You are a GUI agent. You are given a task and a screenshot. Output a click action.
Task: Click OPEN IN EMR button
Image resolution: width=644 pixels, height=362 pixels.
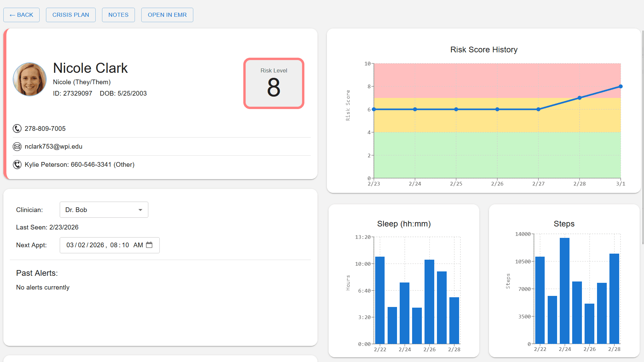tap(167, 15)
